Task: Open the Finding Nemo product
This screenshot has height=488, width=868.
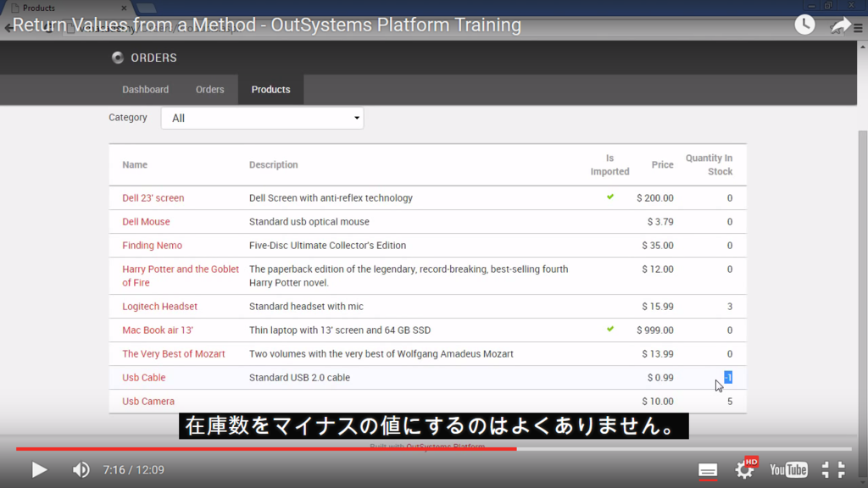Action: pyautogui.click(x=153, y=246)
